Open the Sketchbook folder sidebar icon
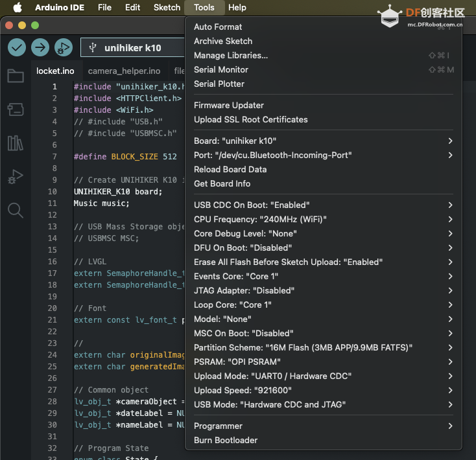The height and width of the screenshot is (460, 476). (16, 76)
